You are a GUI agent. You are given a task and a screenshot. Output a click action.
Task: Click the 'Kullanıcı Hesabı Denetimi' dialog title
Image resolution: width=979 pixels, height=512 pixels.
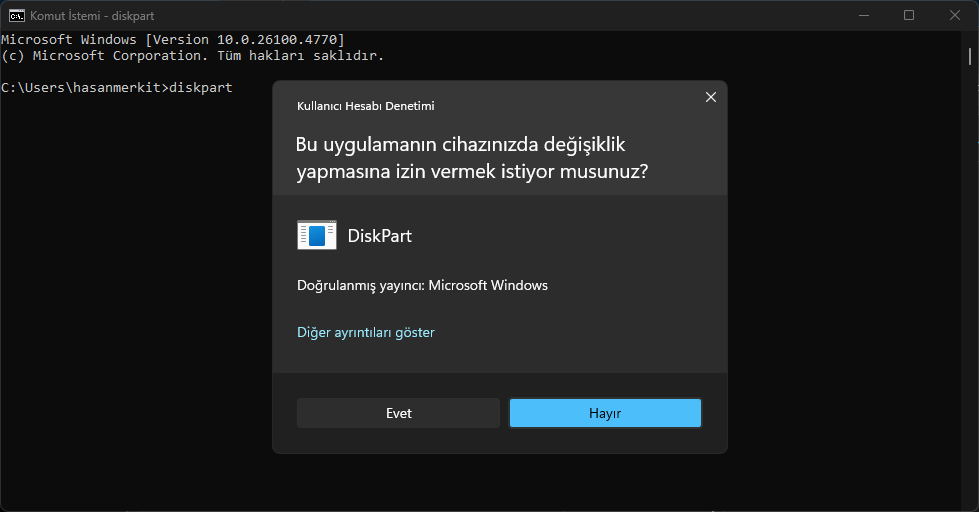point(365,106)
